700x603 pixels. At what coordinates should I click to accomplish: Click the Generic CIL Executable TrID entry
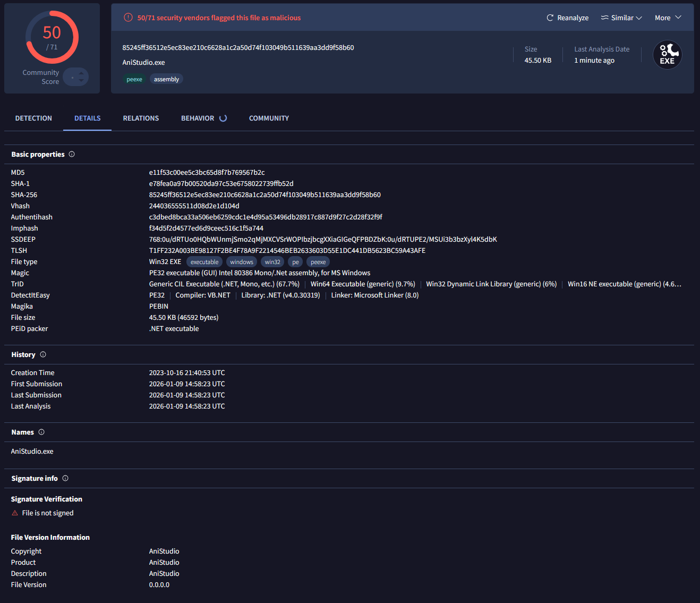pos(224,284)
